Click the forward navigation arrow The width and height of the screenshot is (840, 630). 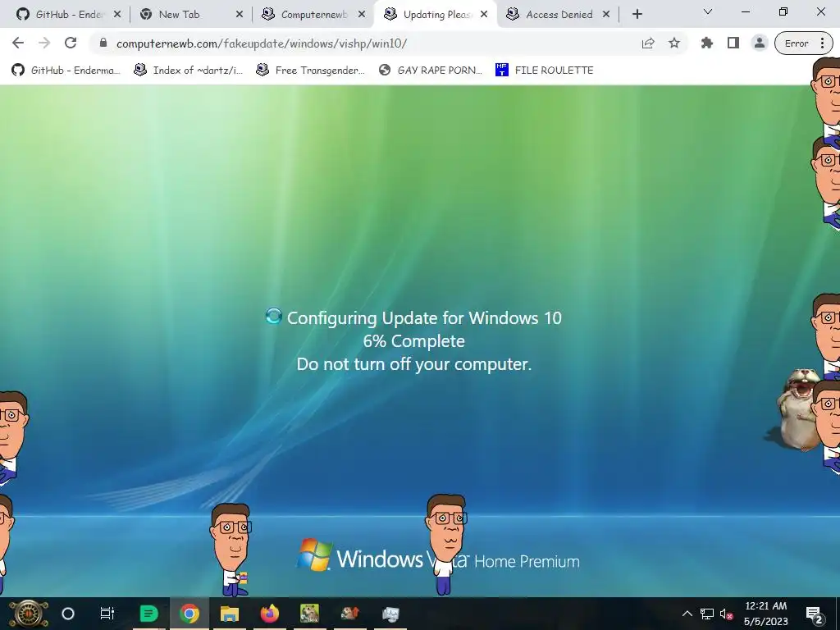(x=44, y=43)
